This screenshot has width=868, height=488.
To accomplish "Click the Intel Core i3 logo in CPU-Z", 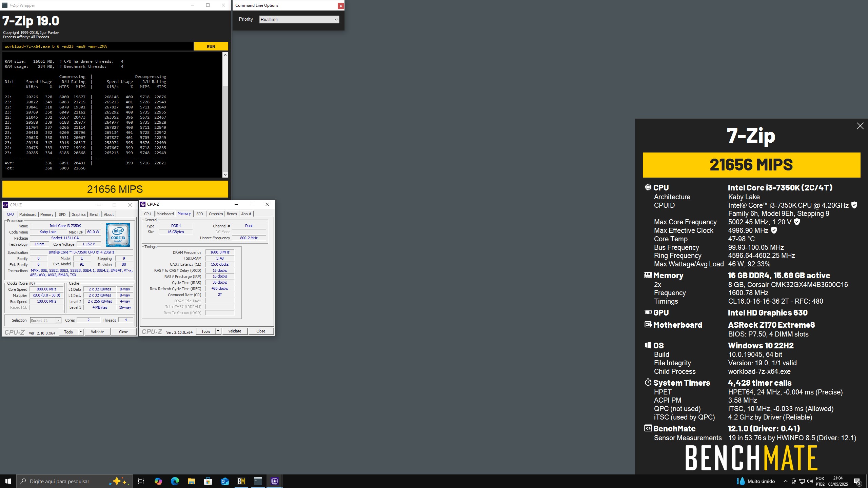I will tap(118, 235).
